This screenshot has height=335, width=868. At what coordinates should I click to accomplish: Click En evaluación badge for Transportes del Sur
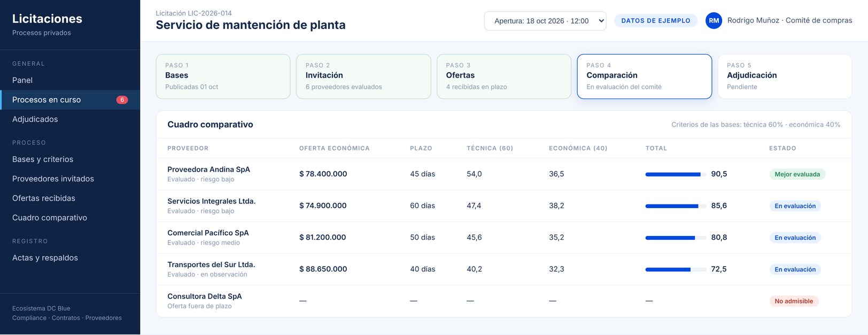point(795,269)
